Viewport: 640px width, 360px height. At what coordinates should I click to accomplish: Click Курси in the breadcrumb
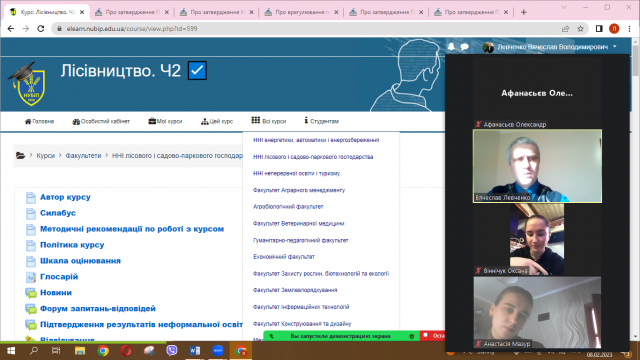[45, 156]
